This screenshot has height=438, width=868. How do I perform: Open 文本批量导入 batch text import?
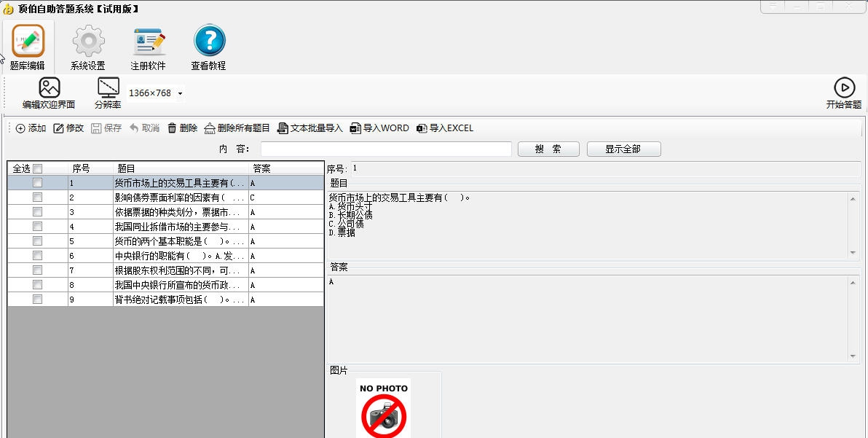[313, 128]
